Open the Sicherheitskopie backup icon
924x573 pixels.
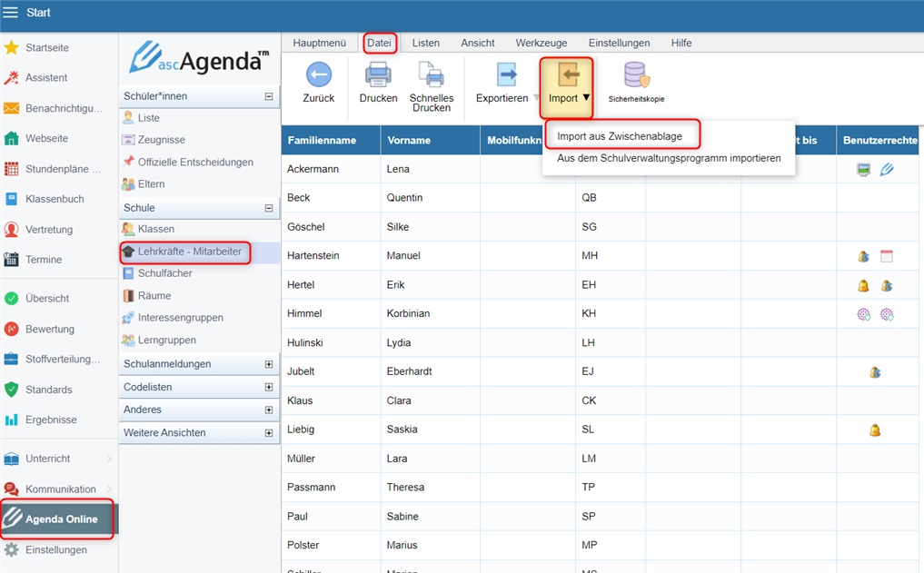(635, 76)
